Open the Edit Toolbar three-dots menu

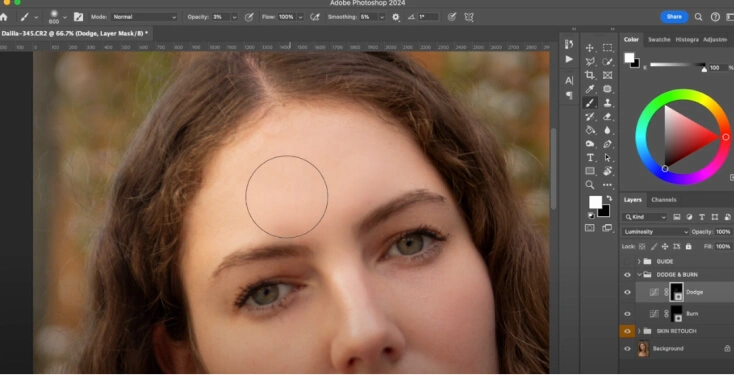pos(607,184)
